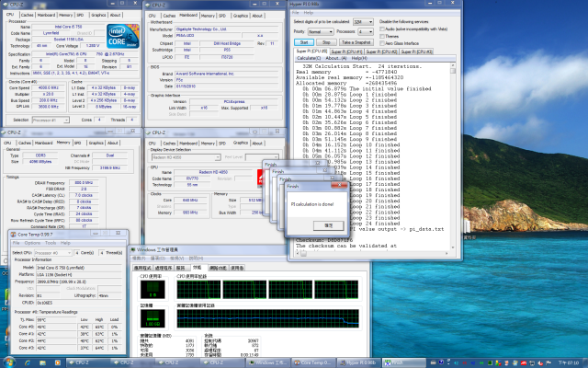Open the Display Device Selection Radeon dropdown
This screenshot has width=588, height=368.
[186, 157]
